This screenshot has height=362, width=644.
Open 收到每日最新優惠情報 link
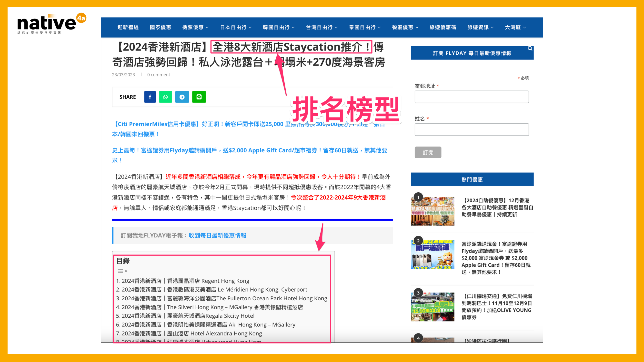pyautogui.click(x=217, y=235)
